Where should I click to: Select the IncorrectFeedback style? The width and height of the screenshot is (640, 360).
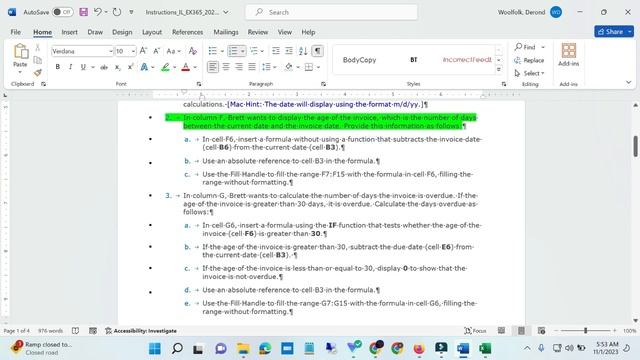click(467, 60)
